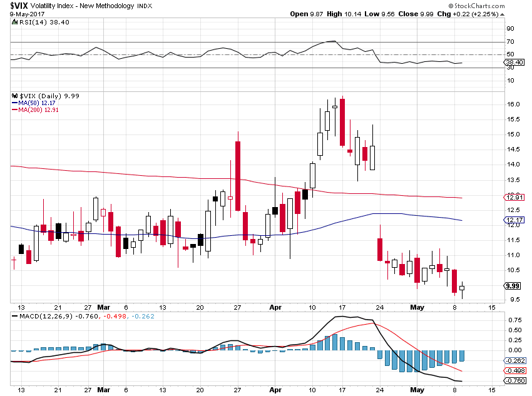532x396 pixels.
Task: Click the 14.0 label on the price axis
Action: pos(513,165)
